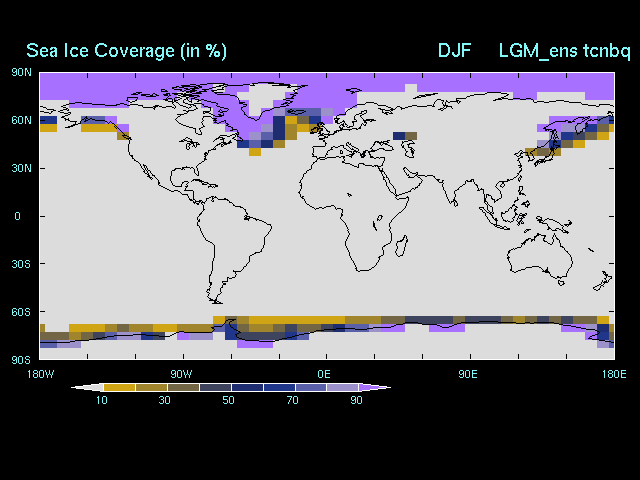The image size is (640, 480).
Task: Click the gray left arrow end of colorbar
Action: click(86, 387)
